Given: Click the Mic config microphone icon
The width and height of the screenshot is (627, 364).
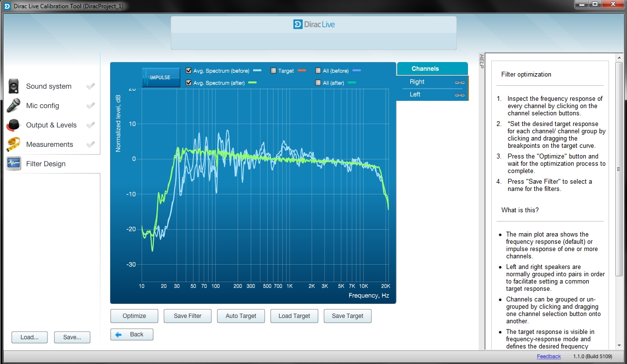Looking at the screenshot, I should [x=14, y=105].
